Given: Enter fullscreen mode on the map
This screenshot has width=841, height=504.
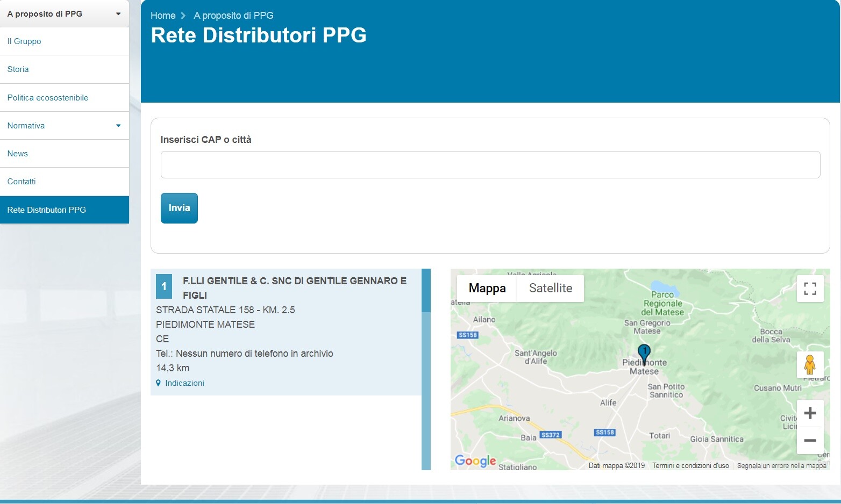Looking at the screenshot, I should coord(810,288).
